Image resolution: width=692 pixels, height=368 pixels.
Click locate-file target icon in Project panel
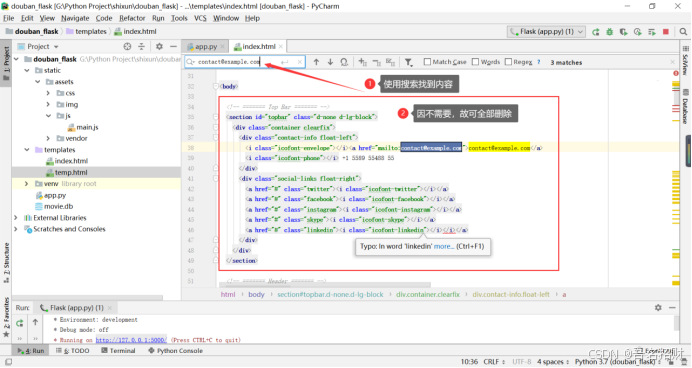(127, 46)
